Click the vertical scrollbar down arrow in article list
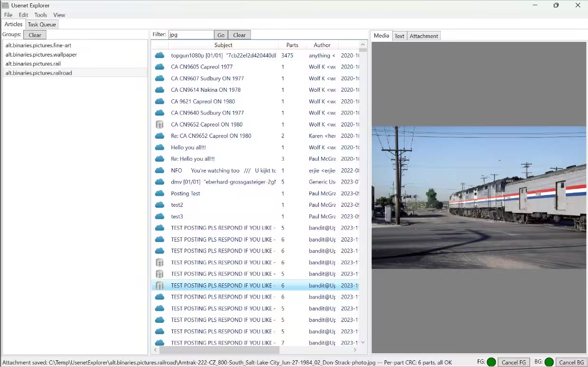The height and width of the screenshot is (367, 588). pyautogui.click(x=363, y=342)
